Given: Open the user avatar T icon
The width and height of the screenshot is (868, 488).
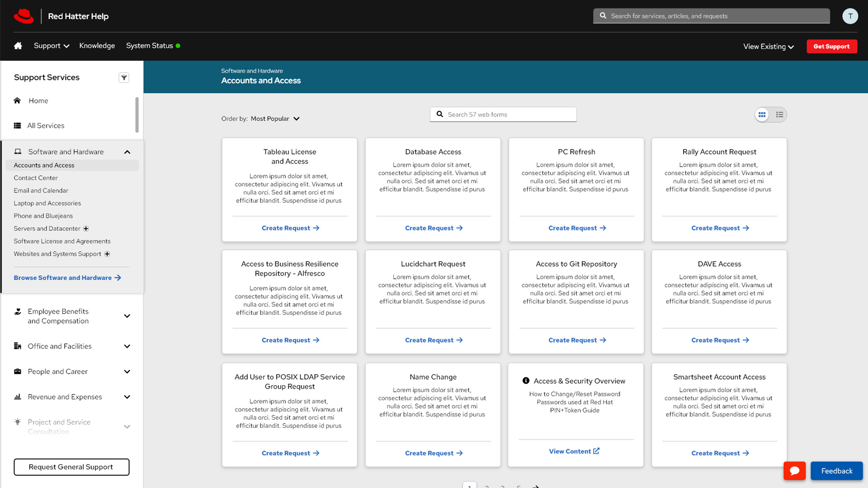Looking at the screenshot, I should coord(850,16).
